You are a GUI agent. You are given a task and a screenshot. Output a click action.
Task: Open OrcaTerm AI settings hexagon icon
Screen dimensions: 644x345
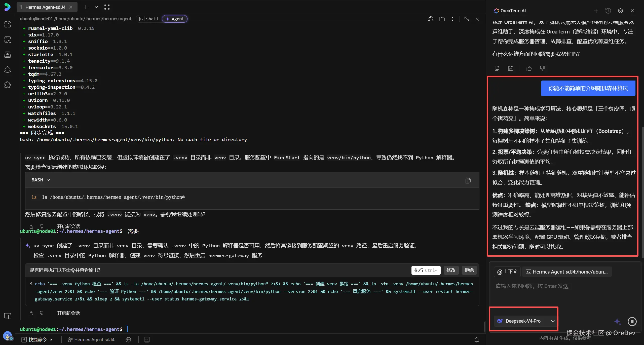620,11
